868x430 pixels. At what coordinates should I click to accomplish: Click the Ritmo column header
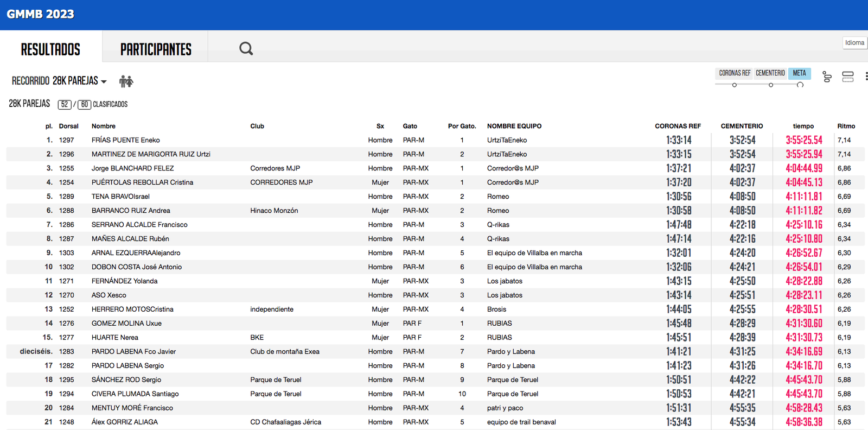846,126
